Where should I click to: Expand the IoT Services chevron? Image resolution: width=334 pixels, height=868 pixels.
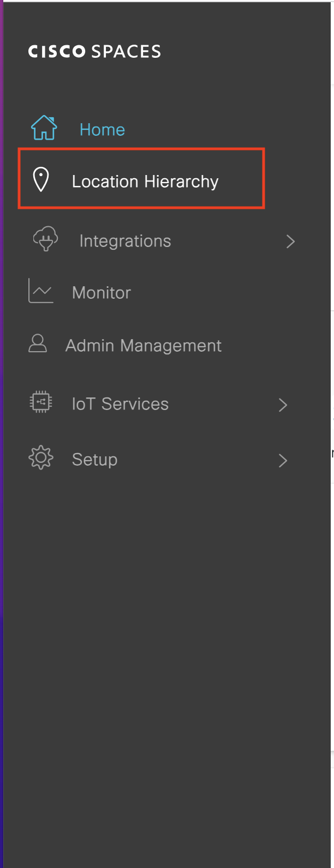[x=283, y=405]
